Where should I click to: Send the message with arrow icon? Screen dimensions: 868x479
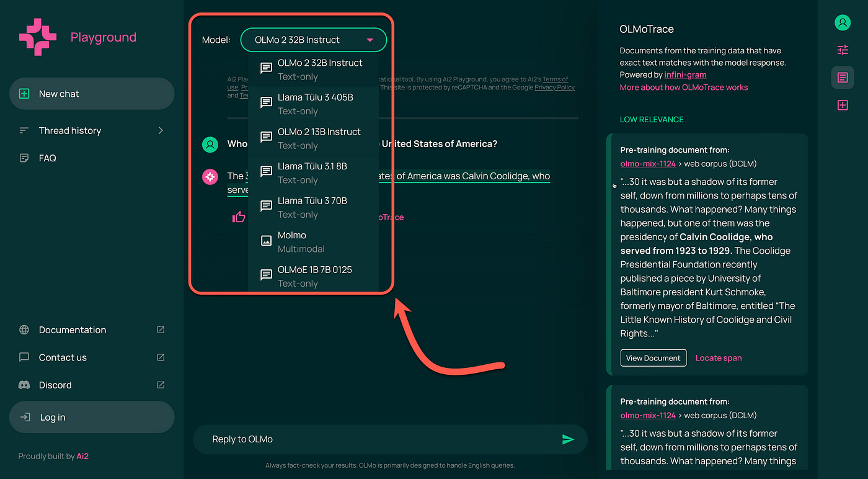click(568, 439)
